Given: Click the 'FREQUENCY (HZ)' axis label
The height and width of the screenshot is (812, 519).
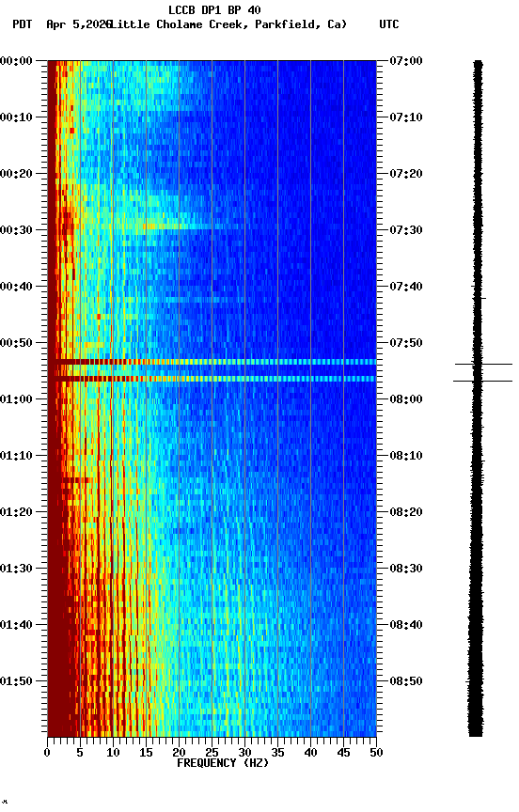Looking at the screenshot, I should (223, 763).
